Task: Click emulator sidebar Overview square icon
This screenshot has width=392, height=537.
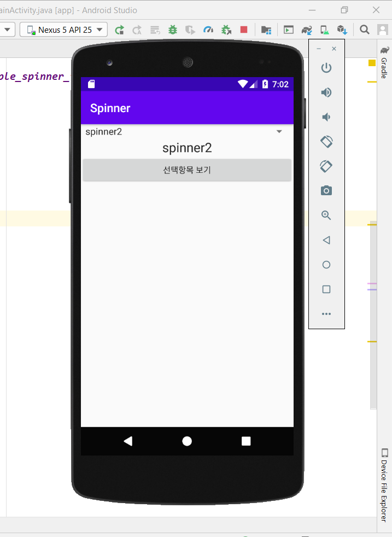Action: (x=326, y=289)
